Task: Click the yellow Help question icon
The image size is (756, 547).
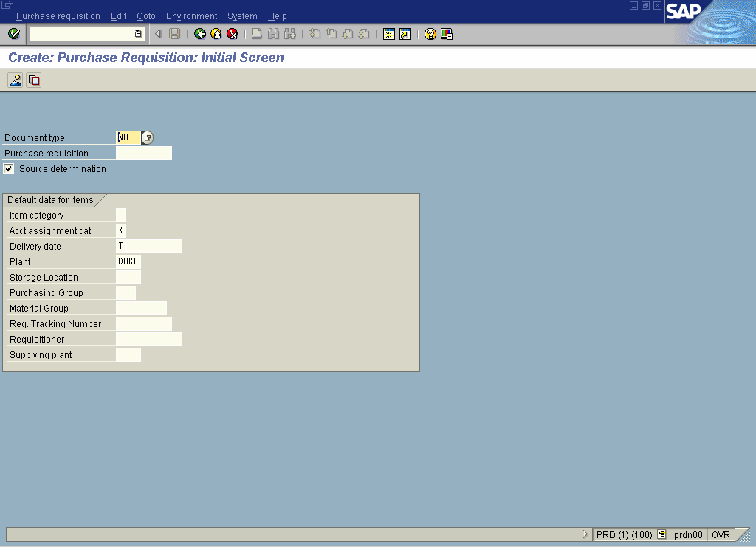Action: pos(430,34)
